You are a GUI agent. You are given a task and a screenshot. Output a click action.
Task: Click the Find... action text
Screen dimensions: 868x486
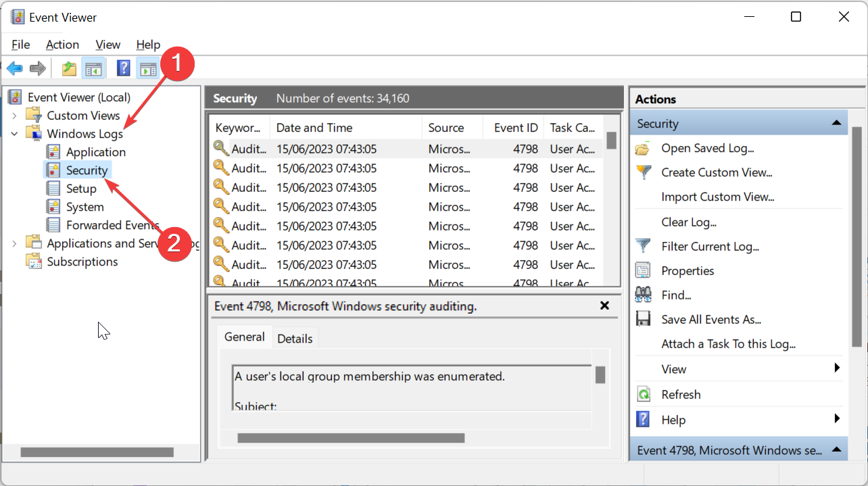tap(676, 295)
